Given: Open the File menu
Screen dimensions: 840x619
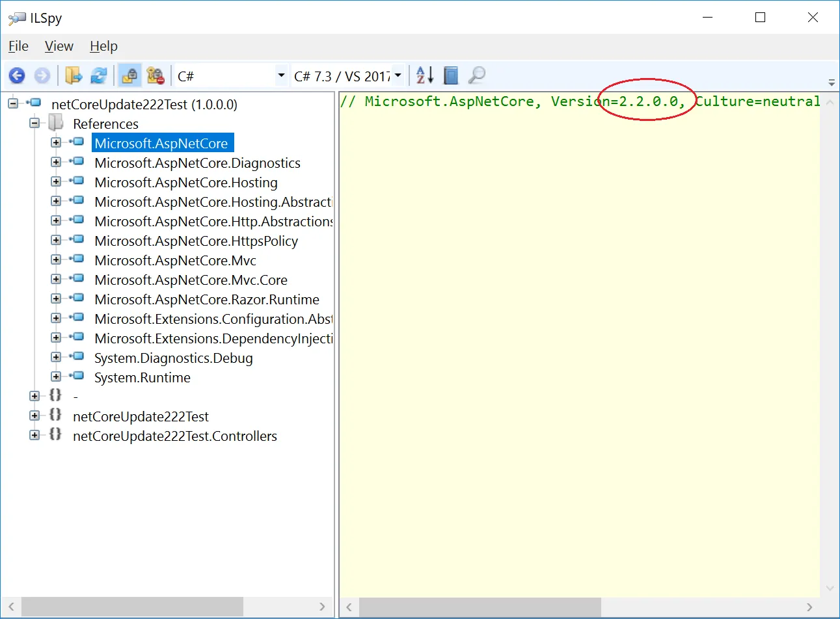Looking at the screenshot, I should 18,46.
